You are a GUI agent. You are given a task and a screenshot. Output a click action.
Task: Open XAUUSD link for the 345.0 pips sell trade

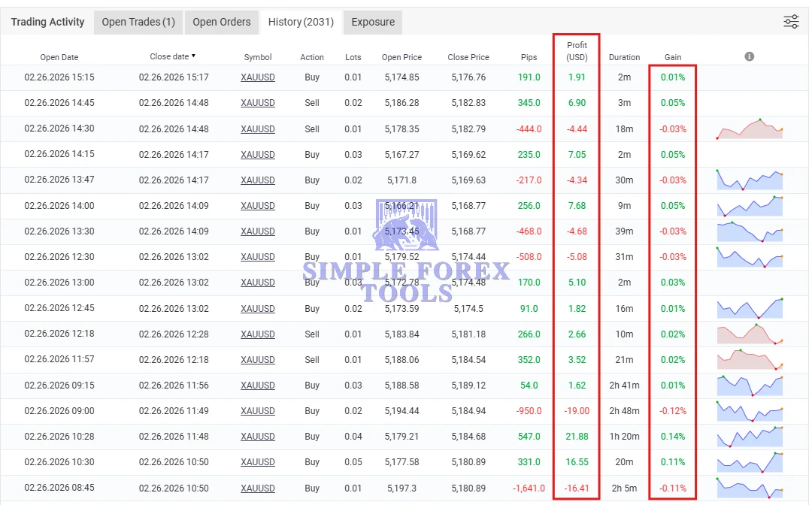click(258, 103)
